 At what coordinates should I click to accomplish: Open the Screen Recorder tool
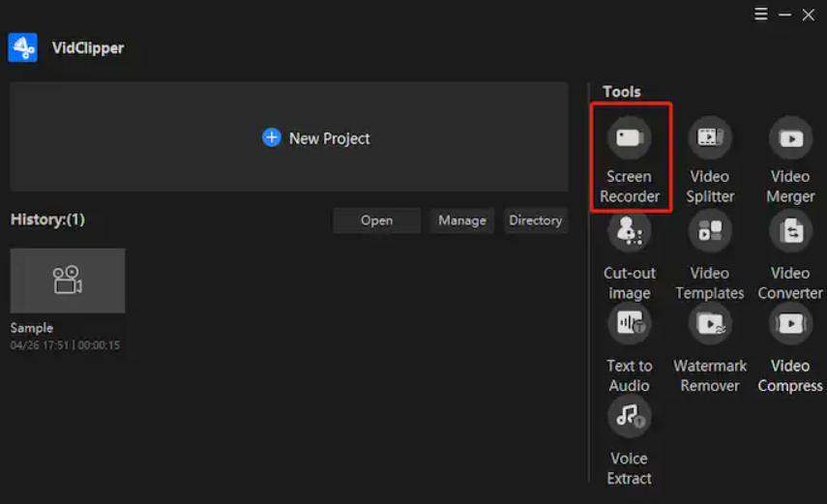tap(629, 137)
